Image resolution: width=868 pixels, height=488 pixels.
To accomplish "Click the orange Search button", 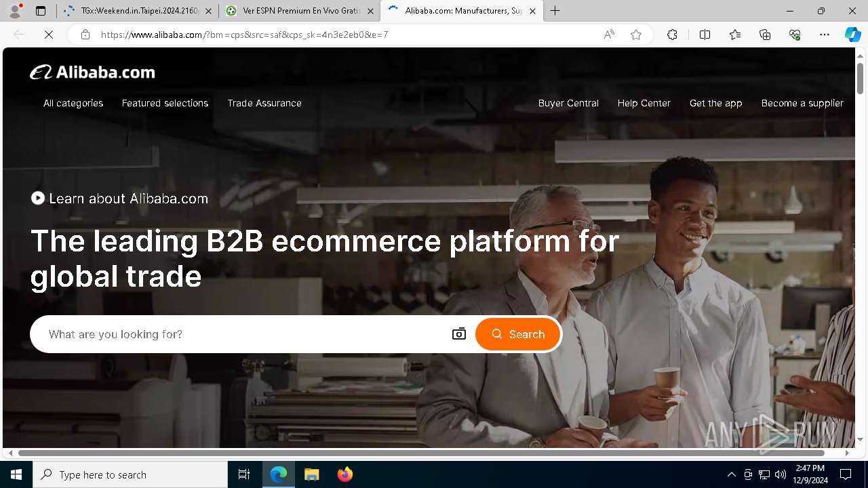I will 518,334.
